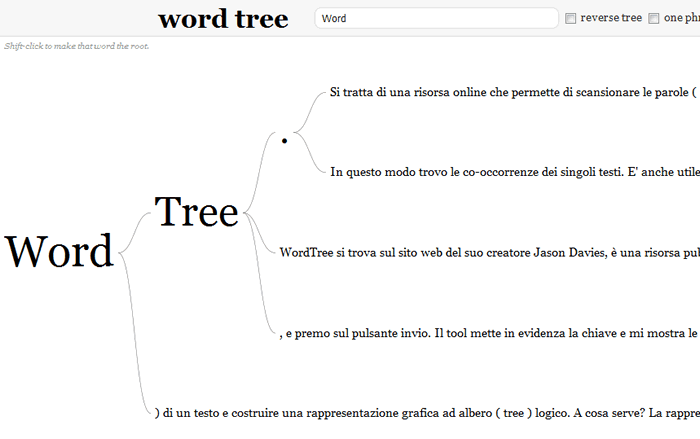Click the 'reverse tree' label text
The image size is (700, 439).
[x=611, y=18]
